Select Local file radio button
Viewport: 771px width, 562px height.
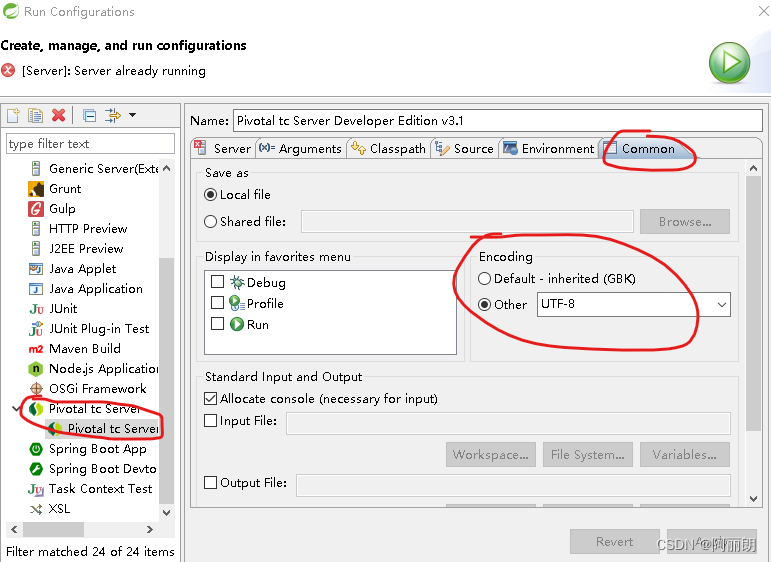(210, 195)
